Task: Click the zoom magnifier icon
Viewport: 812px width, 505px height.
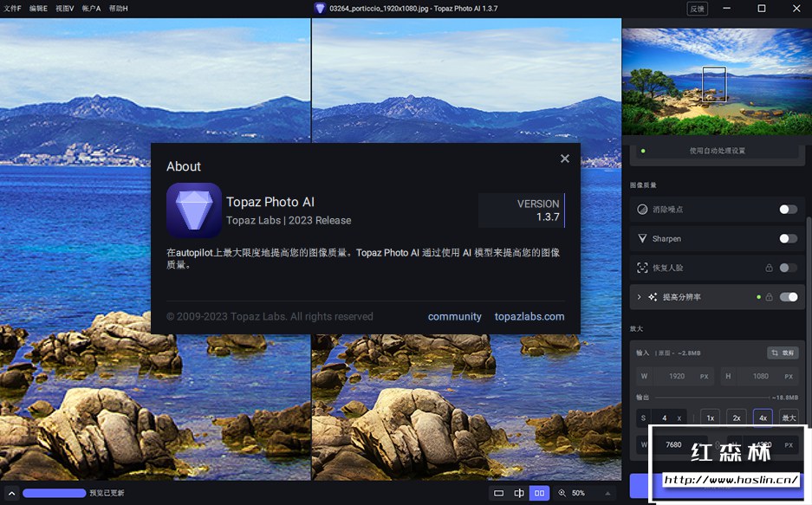Action: pyautogui.click(x=562, y=493)
